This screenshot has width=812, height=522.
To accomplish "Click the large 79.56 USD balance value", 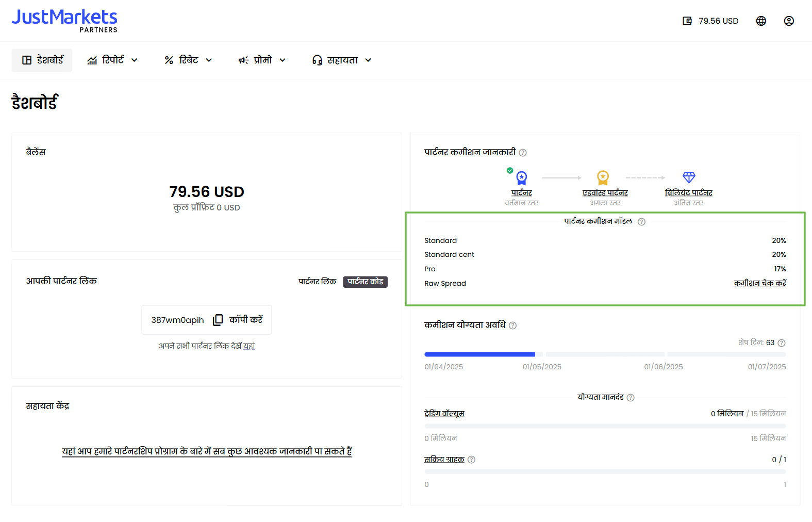I will [207, 192].
